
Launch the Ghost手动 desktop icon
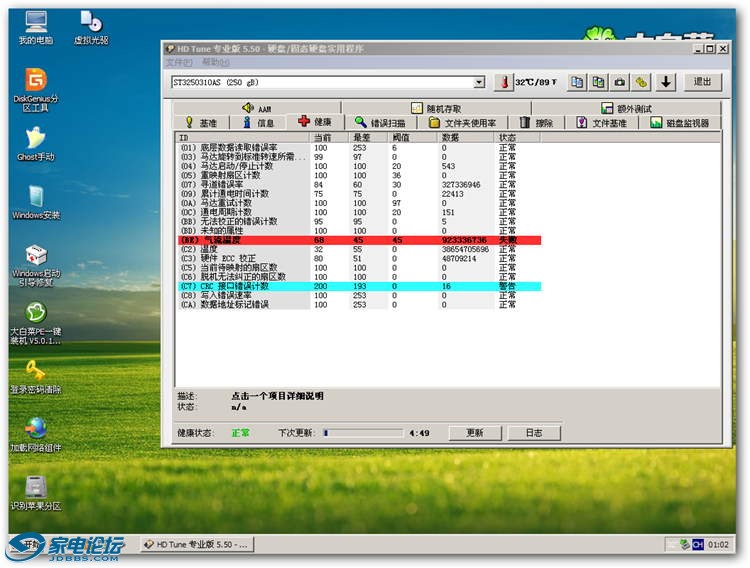pos(36,144)
